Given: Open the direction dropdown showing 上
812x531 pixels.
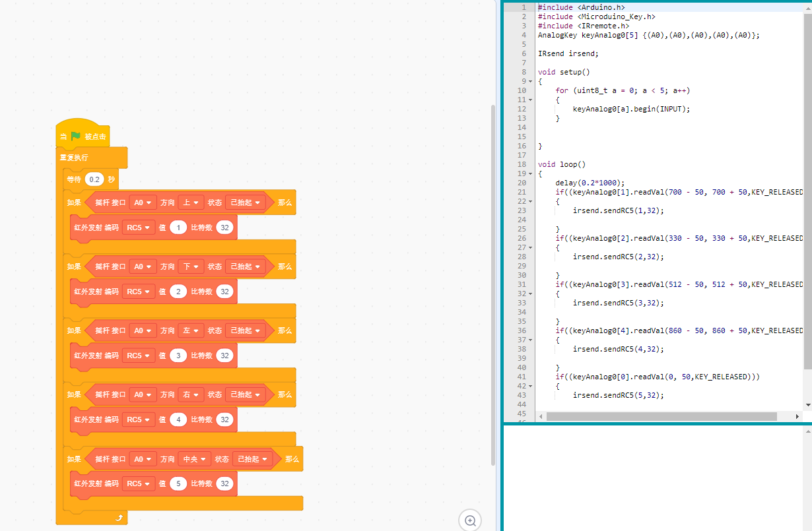Looking at the screenshot, I should click(191, 203).
